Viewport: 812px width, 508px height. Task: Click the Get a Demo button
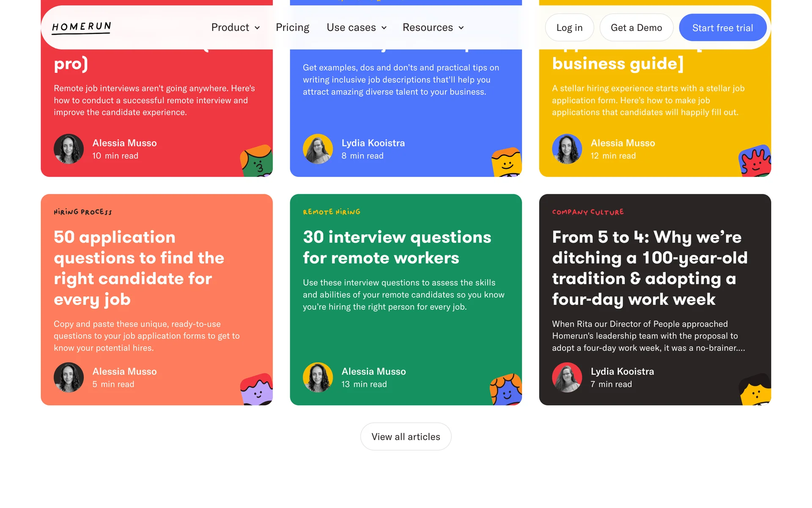pos(636,28)
